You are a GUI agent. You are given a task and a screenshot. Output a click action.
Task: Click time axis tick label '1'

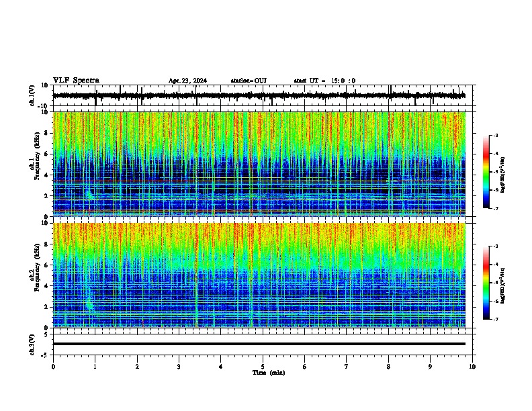(x=95, y=367)
